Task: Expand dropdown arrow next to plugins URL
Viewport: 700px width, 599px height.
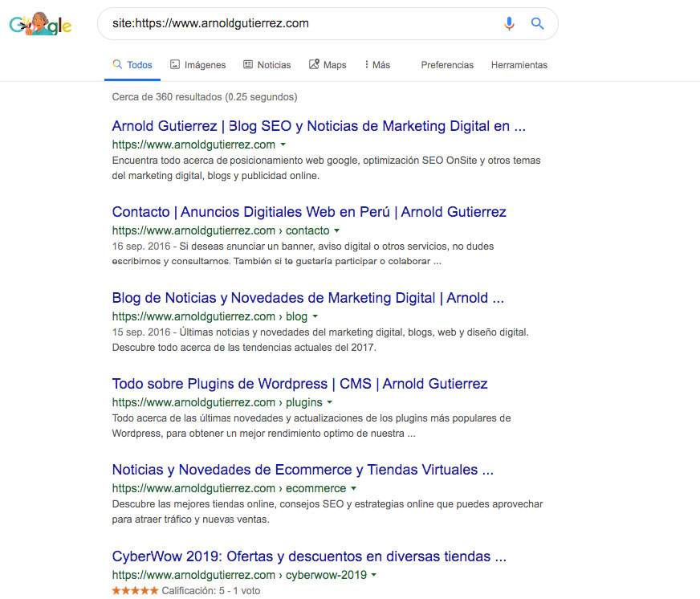Action: [330, 402]
